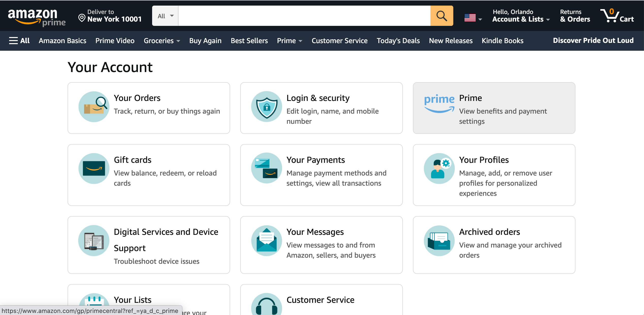The height and width of the screenshot is (315, 644).
Task: Expand the language flag dropdown arrow
Action: (x=480, y=19)
